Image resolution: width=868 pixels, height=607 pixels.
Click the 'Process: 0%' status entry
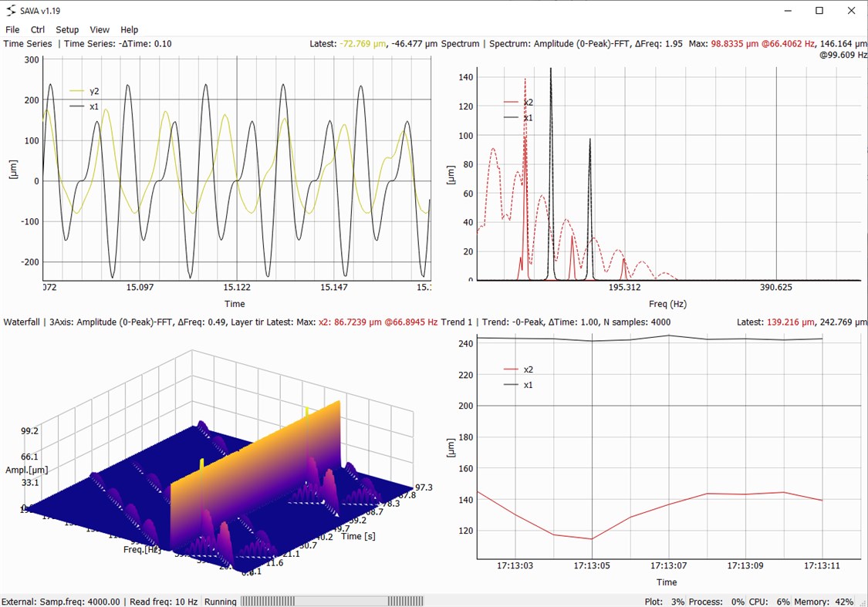(716, 602)
